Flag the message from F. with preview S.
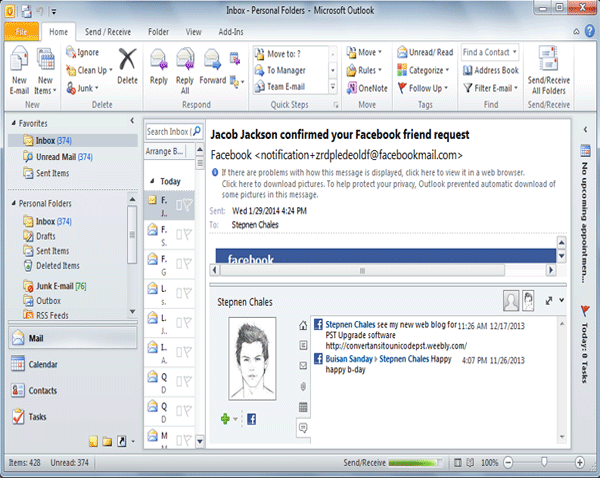This screenshot has width=600, height=478. [x=188, y=234]
